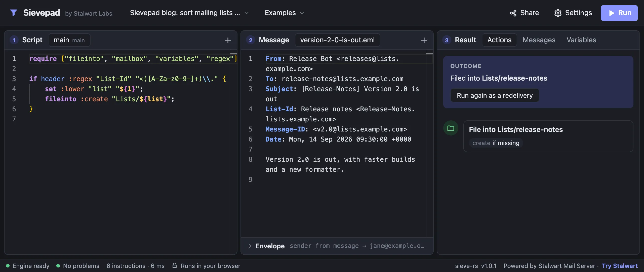Click 'sieve-rs v1.0.1' version text
Screen dimensions: 644x272
(476, 266)
